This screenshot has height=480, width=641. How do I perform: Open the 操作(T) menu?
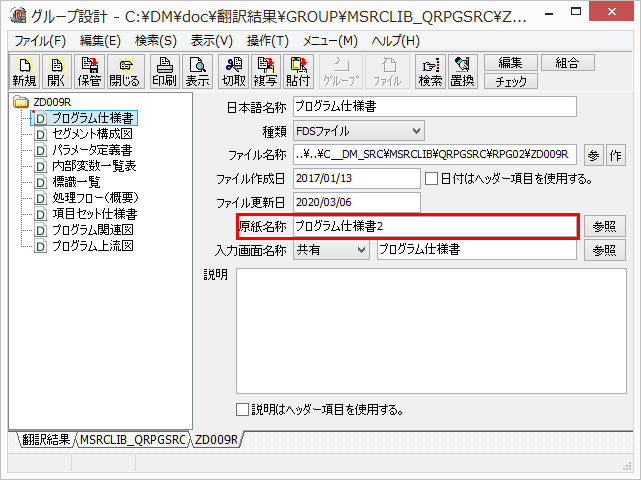268,41
